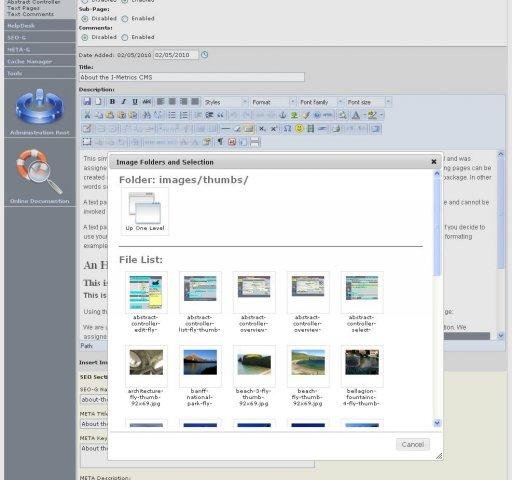Image resolution: width=512 pixels, height=480 pixels.
Task: Open the Format dropdown
Action: pyautogui.click(x=273, y=102)
